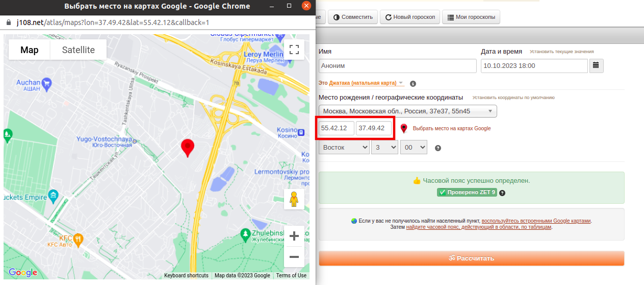
Task: Click Установить текущие значения link
Action: [x=561, y=52]
